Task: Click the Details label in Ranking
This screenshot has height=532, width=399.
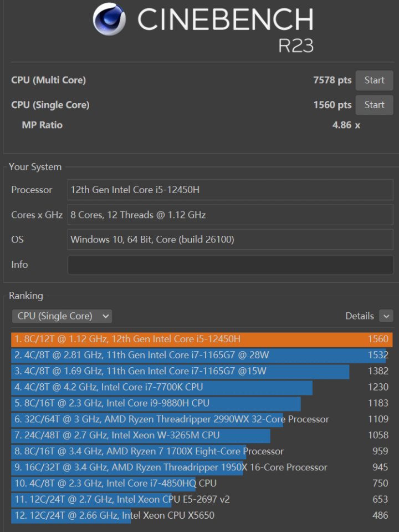Action: [359, 316]
